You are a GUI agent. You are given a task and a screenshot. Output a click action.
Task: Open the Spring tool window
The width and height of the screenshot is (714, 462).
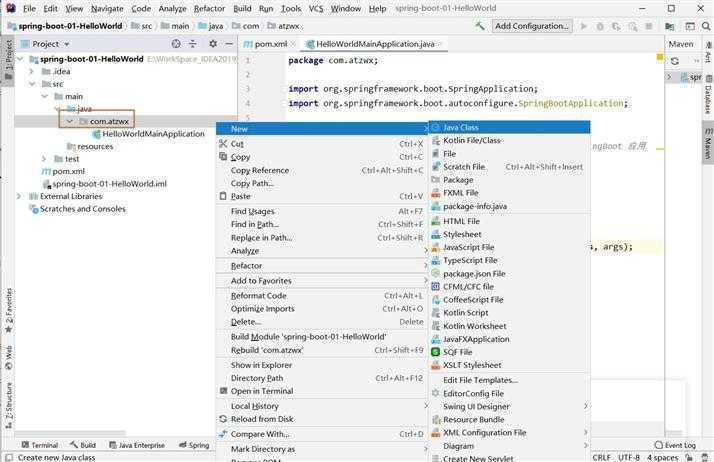(x=194, y=445)
